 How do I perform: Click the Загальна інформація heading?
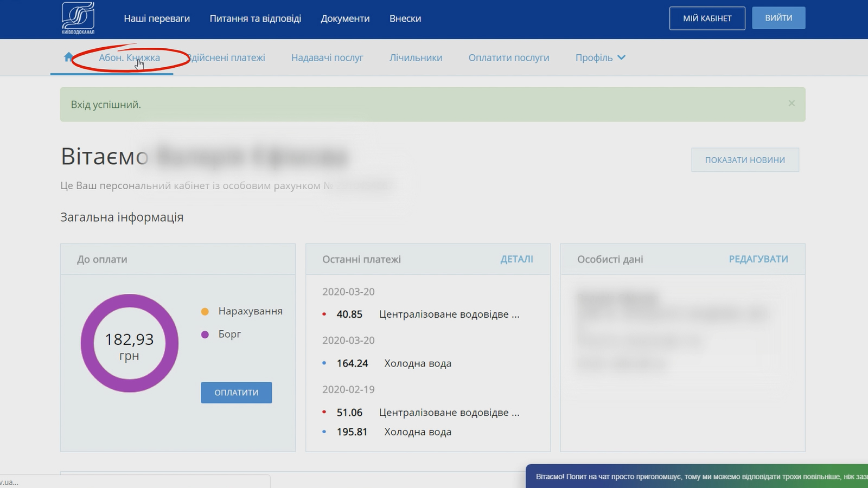click(122, 217)
